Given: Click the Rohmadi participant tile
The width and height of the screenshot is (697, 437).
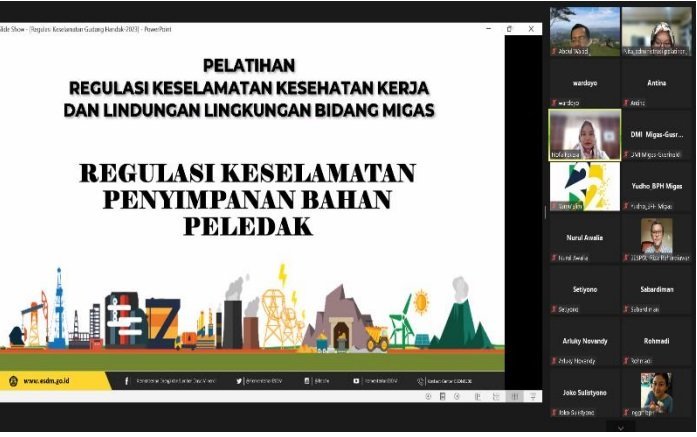Looking at the screenshot, I should point(657,341).
